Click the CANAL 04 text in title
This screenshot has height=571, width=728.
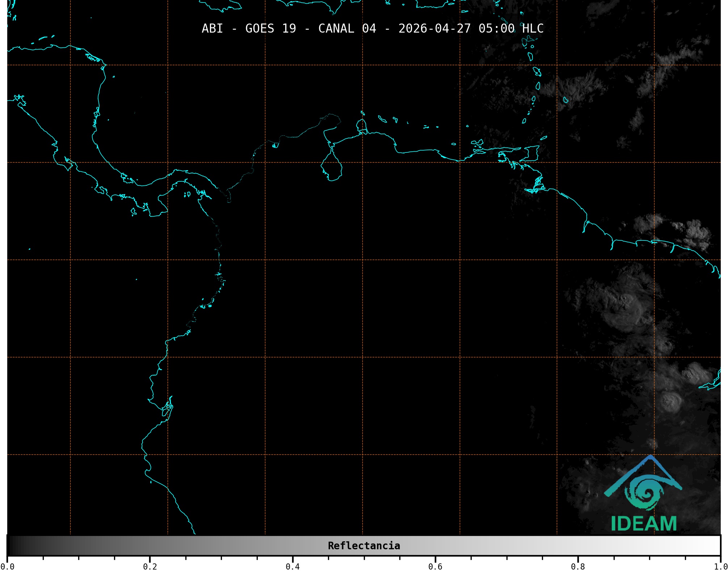pos(347,28)
